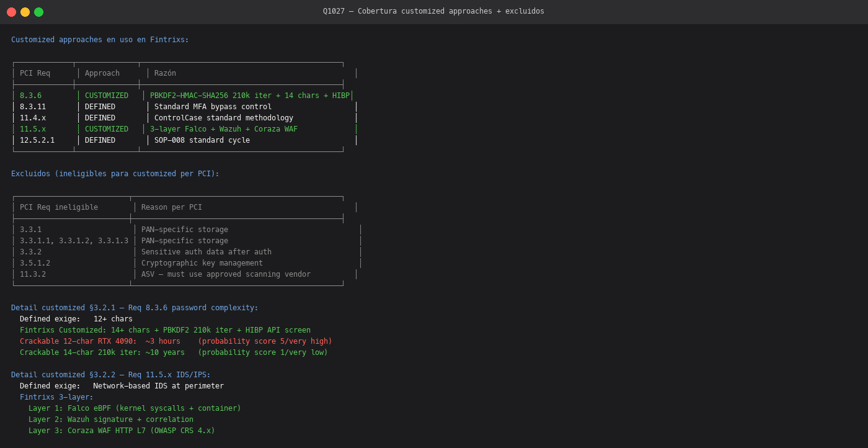Screen dimensions: 868x448
Task: Select the "PBKDF2-HMAC-SHA256 210k iter + 14 chars + HIBP" cell
Action: (250, 96)
